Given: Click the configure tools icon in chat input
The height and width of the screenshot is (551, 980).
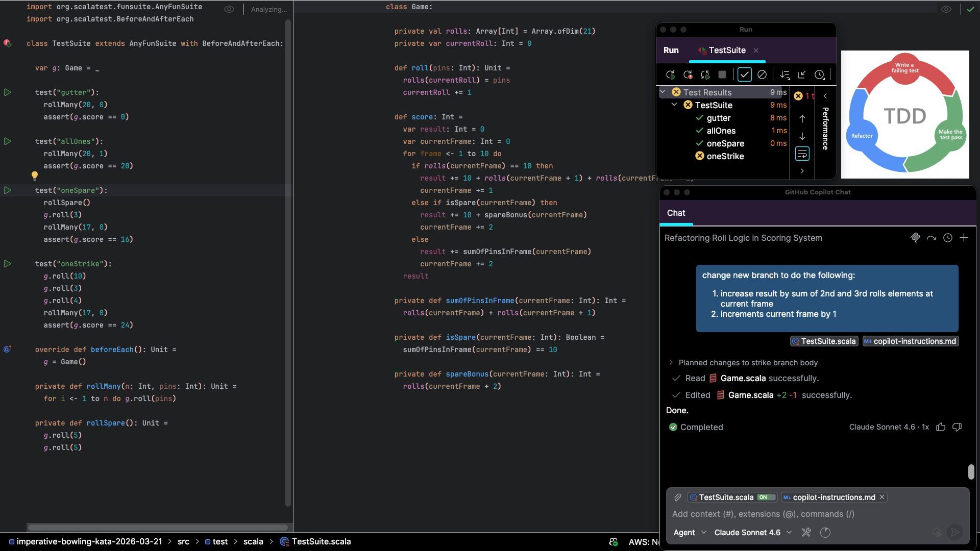Looking at the screenshot, I should click(806, 533).
